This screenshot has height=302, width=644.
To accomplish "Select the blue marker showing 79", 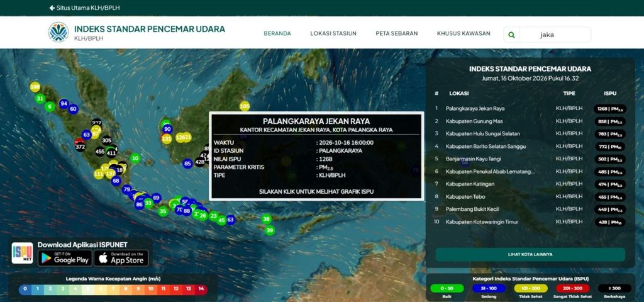I will click(x=126, y=189).
